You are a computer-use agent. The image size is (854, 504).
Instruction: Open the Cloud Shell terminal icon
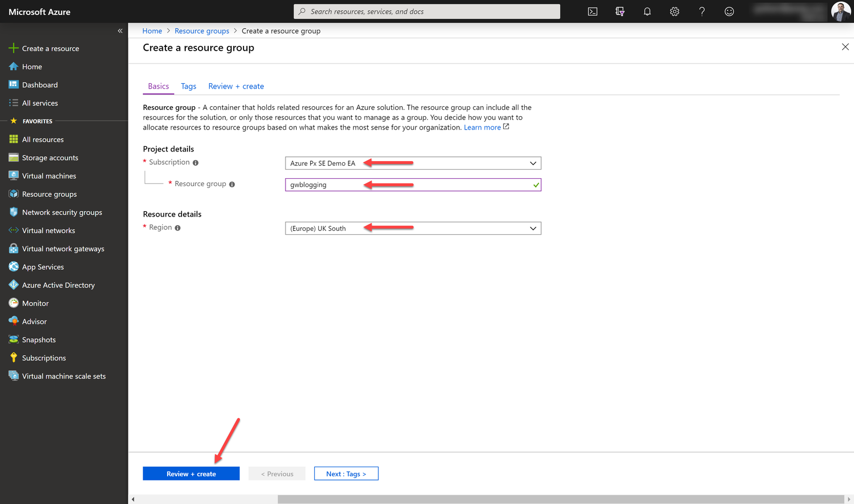click(x=592, y=11)
